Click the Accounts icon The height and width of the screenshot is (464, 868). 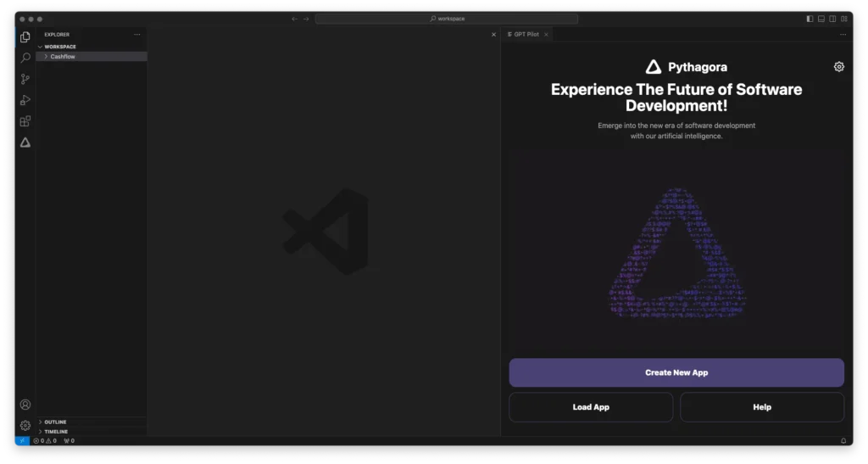(x=25, y=405)
